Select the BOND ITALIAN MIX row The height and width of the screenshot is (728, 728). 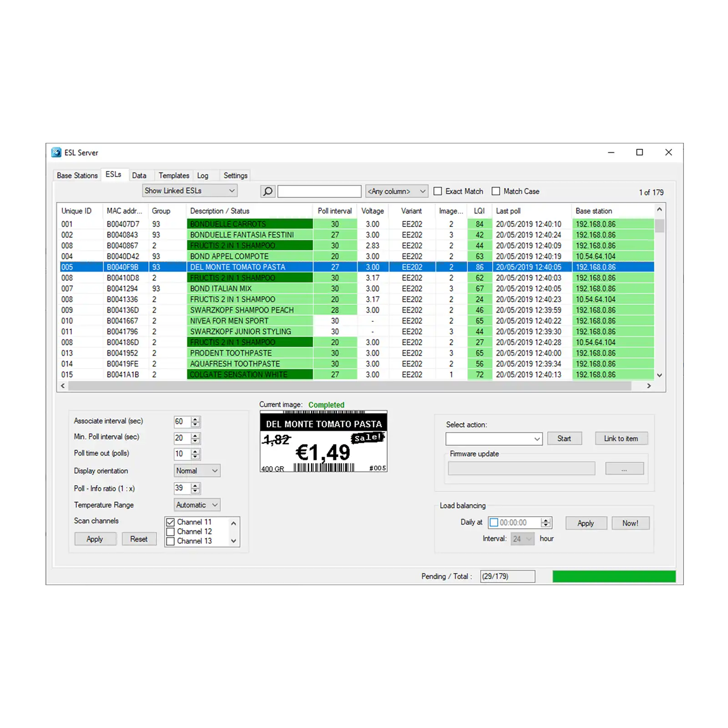[x=221, y=288]
